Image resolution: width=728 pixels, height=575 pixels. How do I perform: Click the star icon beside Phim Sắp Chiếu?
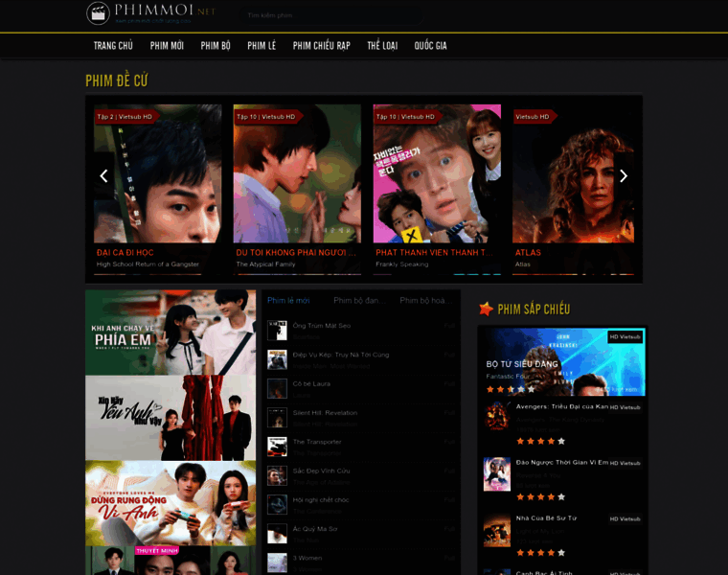(x=486, y=309)
